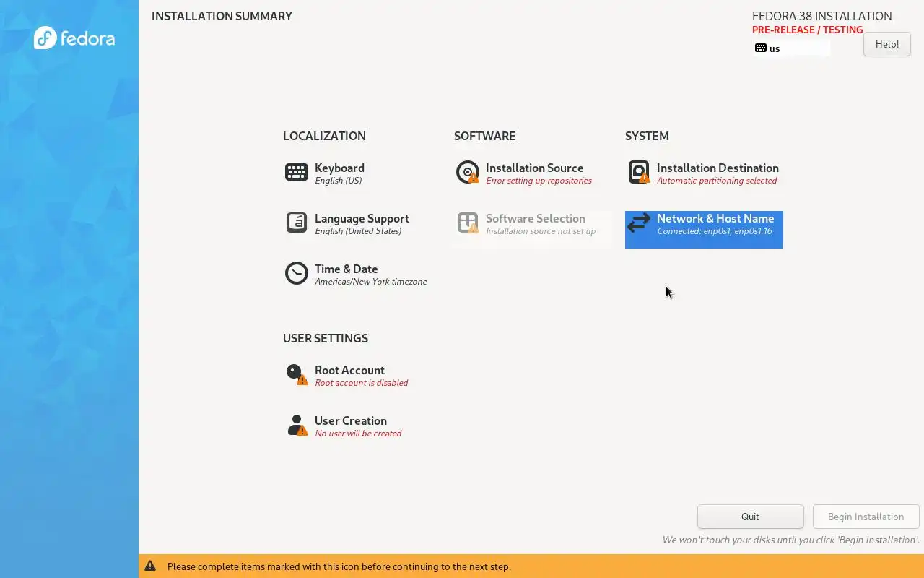Open the Installation Source label
924x578 pixels.
535,168
